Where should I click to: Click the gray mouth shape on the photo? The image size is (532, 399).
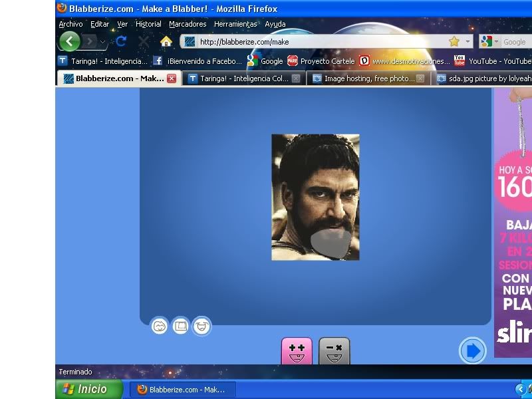coord(331,243)
